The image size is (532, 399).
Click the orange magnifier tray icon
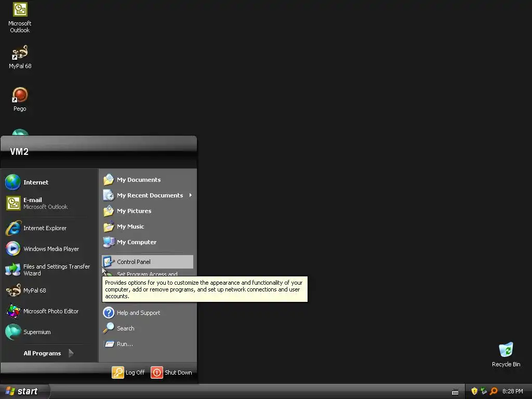click(494, 391)
